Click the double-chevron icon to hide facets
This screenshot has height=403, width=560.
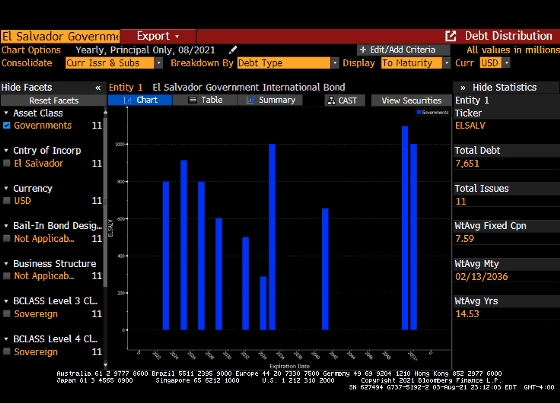tap(98, 88)
